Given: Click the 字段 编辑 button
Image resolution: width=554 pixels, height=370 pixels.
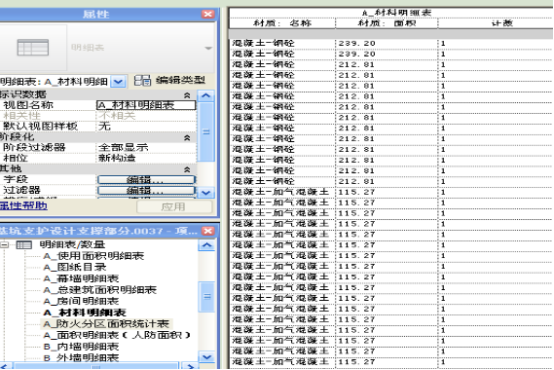Looking at the screenshot, I should pos(146,180).
